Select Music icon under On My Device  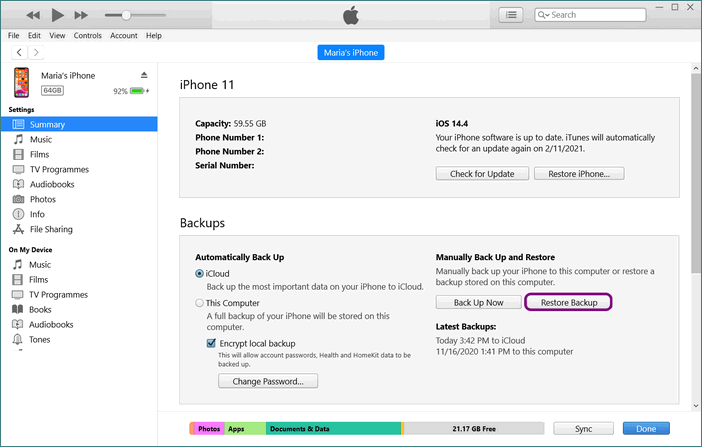click(x=17, y=264)
